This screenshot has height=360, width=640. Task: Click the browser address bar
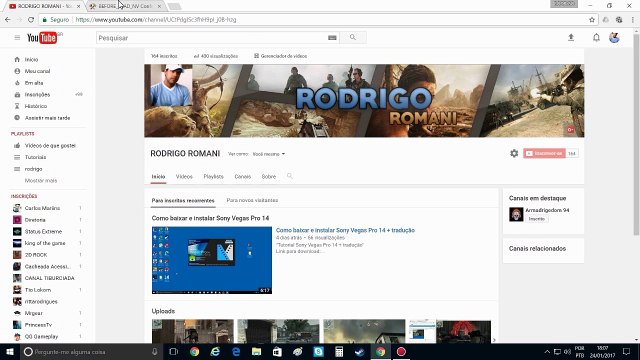pos(318,20)
